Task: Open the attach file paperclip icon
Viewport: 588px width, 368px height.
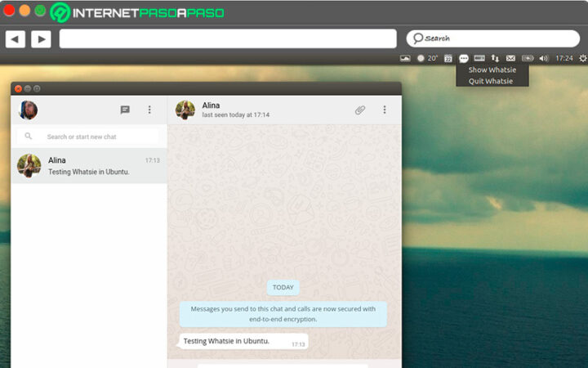Action: (x=359, y=110)
